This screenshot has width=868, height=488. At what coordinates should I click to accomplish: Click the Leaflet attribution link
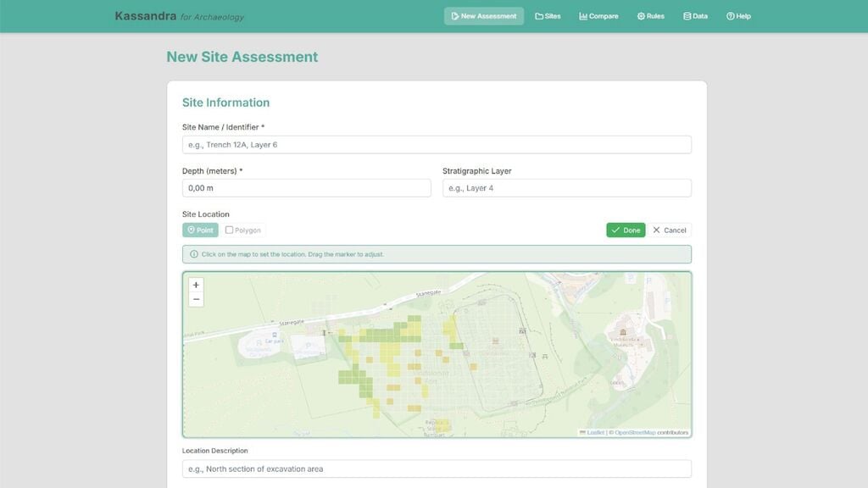coord(595,432)
